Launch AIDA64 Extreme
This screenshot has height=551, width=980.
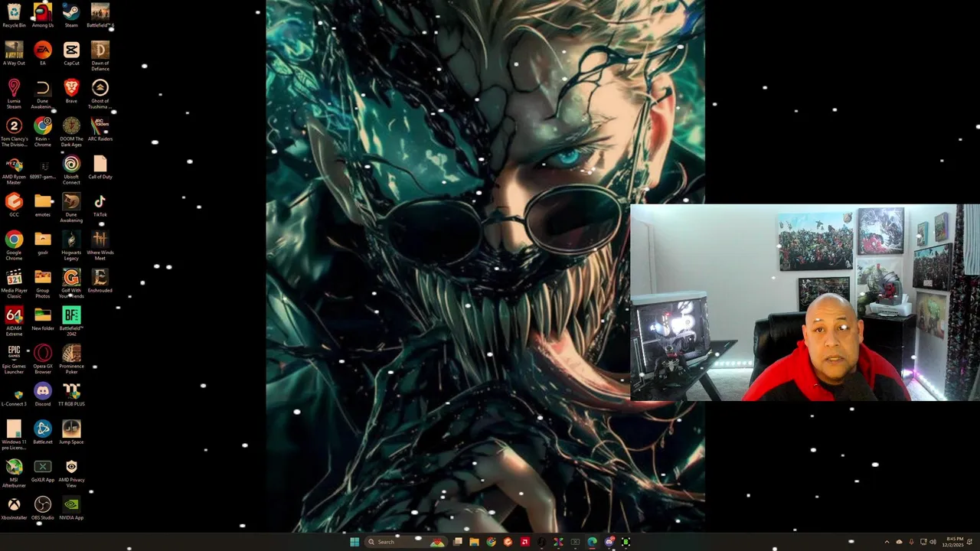[x=14, y=321]
